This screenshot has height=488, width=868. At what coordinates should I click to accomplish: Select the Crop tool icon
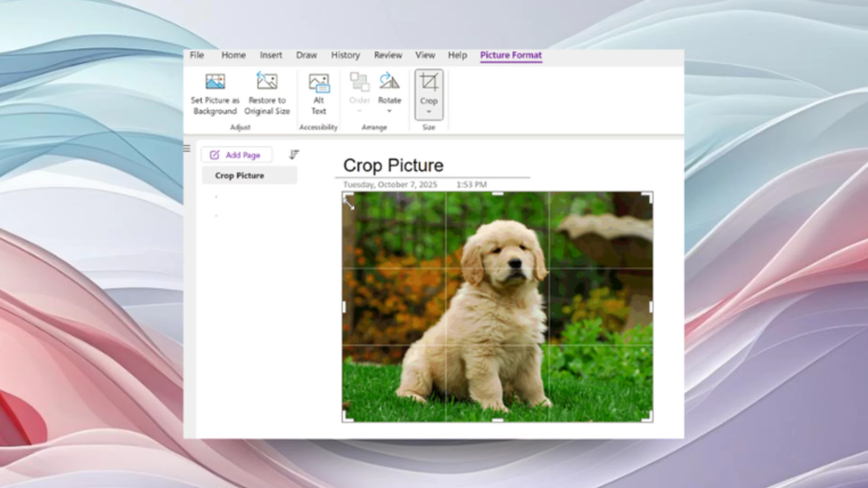point(429,83)
